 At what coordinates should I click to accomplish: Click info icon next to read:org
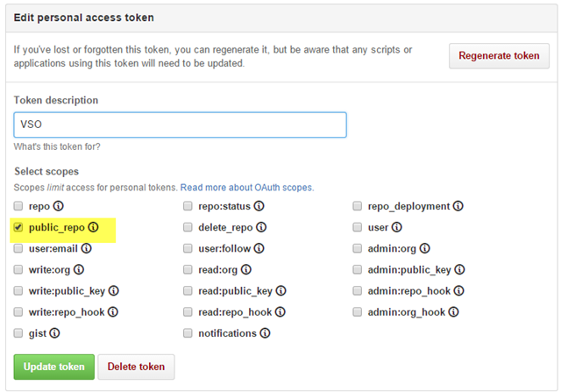[246, 269]
